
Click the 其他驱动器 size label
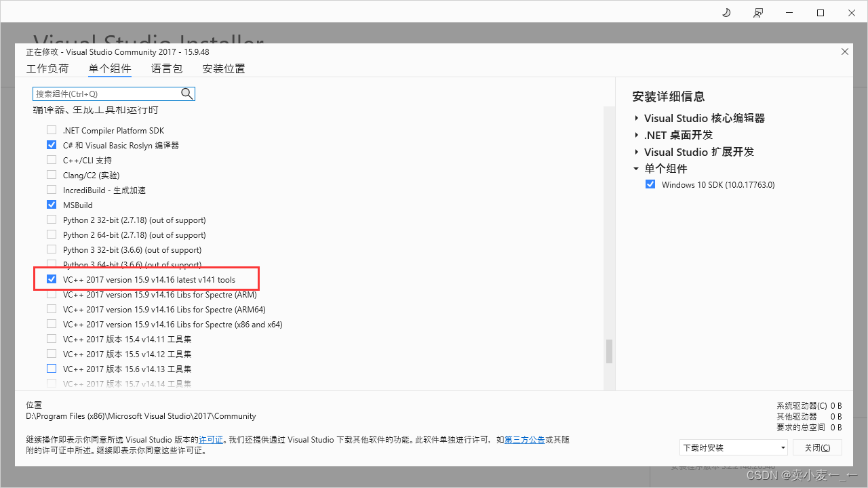point(797,416)
